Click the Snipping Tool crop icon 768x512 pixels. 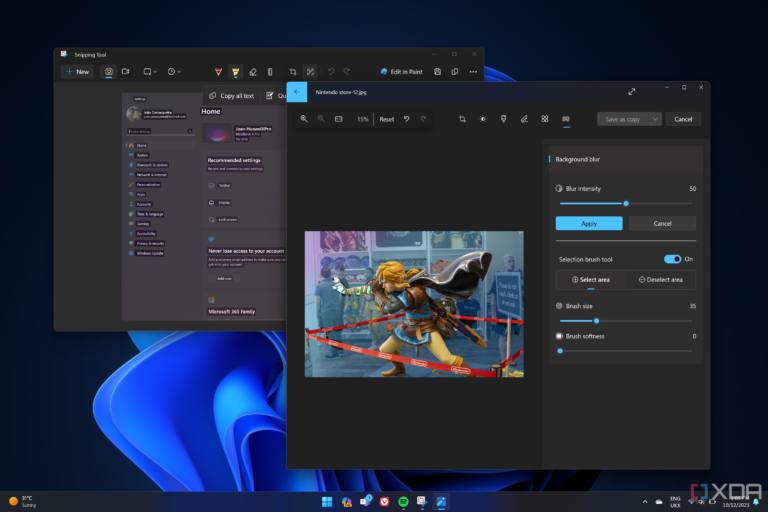(x=293, y=72)
